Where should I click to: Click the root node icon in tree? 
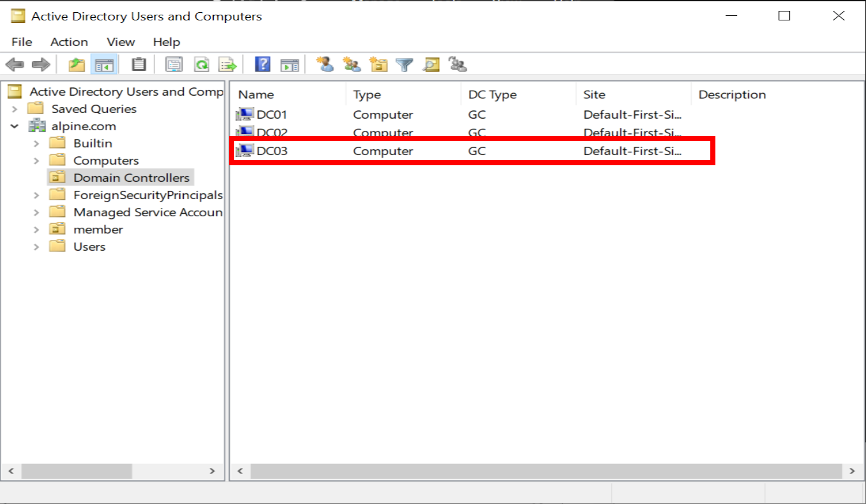click(x=15, y=91)
